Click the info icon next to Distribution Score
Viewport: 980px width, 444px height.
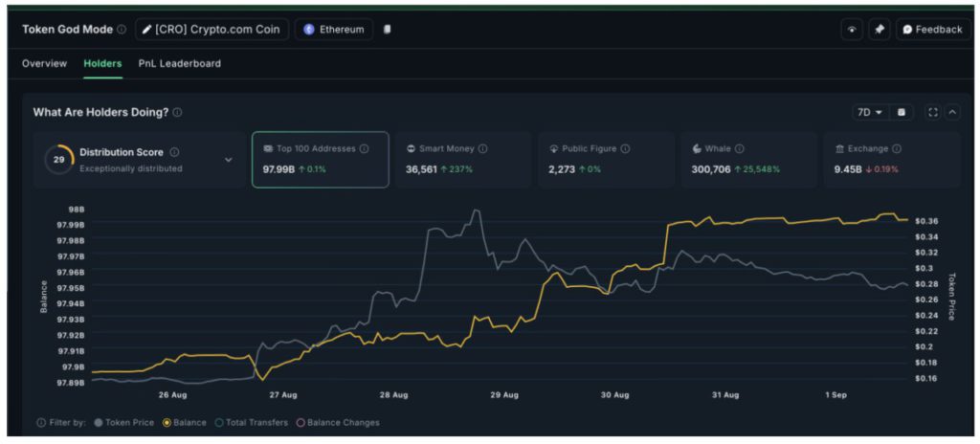click(x=174, y=152)
